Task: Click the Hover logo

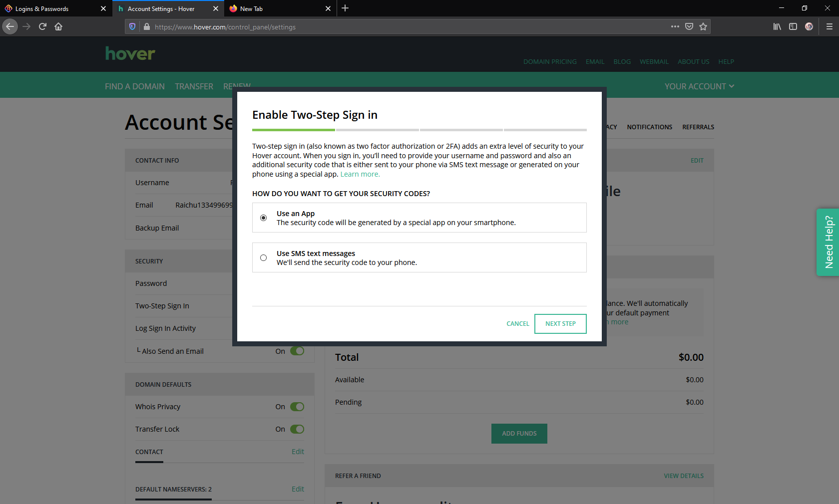Action: tap(130, 53)
